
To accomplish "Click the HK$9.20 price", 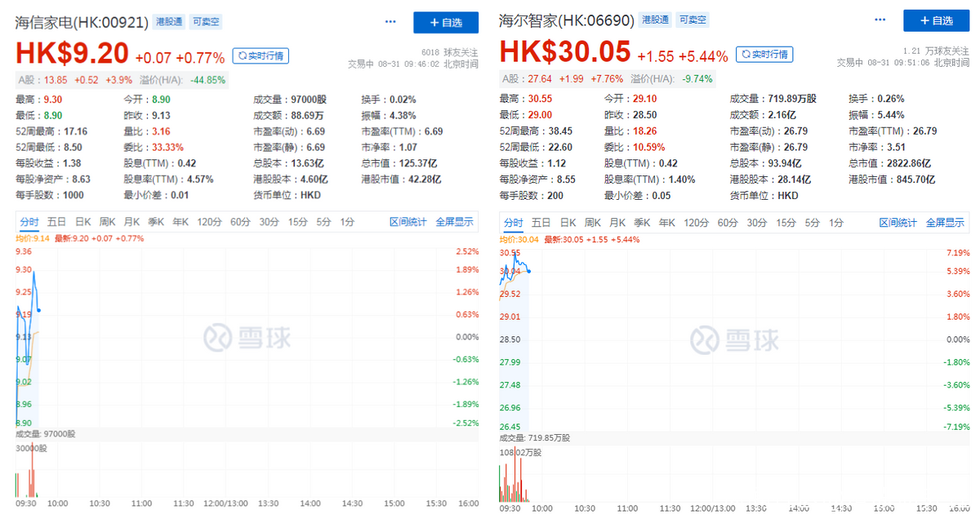I will pos(72,53).
